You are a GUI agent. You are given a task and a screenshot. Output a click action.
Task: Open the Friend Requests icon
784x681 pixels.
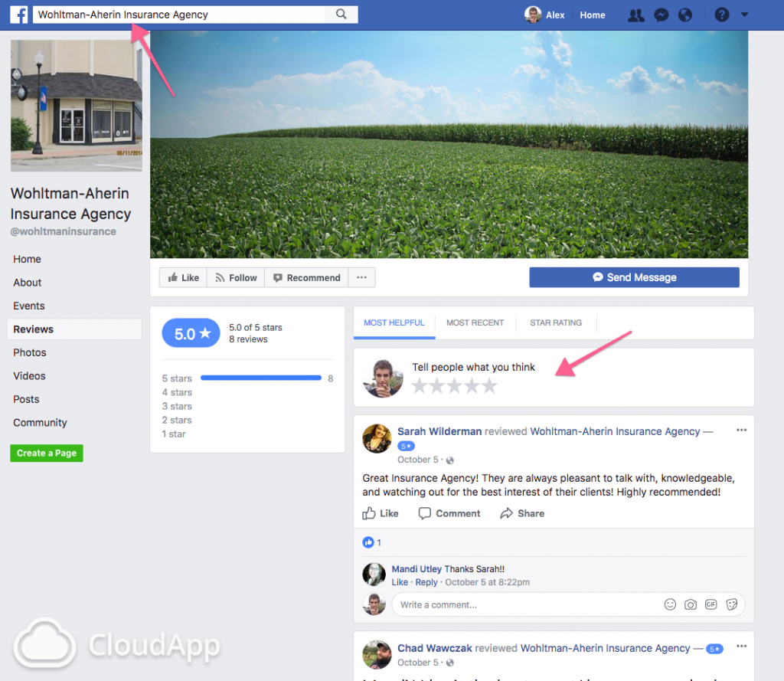(636, 15)
